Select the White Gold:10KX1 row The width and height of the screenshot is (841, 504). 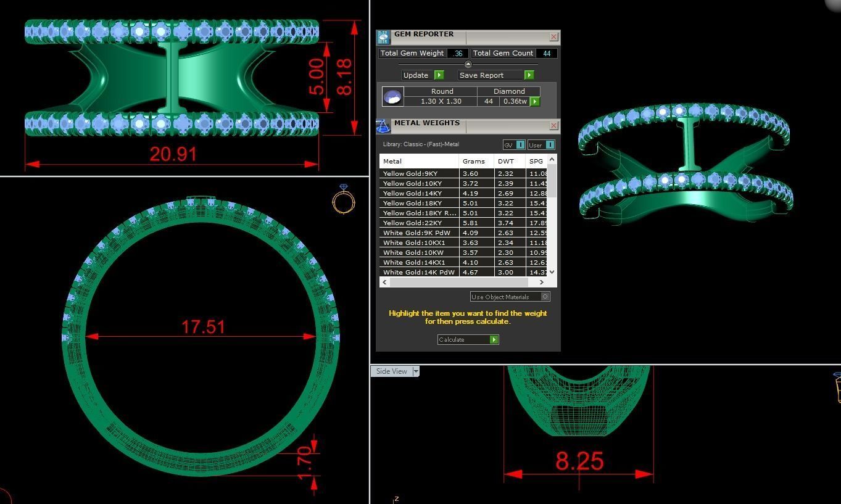[x=463, y=243]
